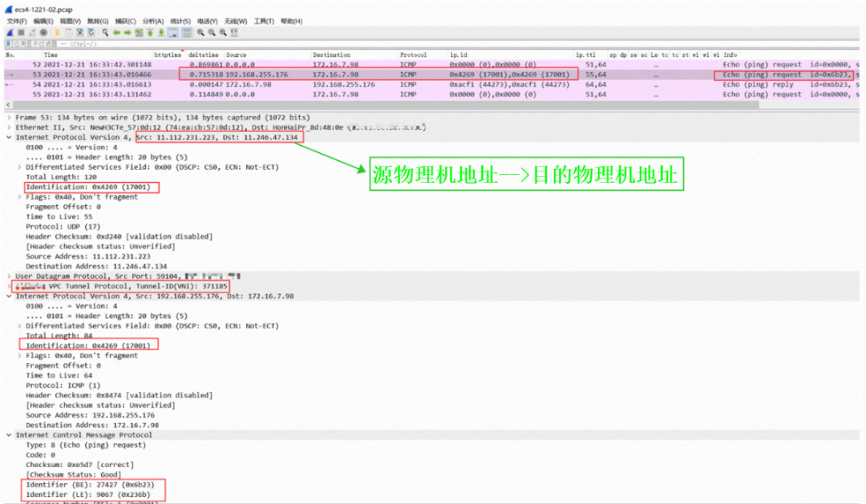
Task: Open the 统计(S) menu
Action: click(x=180, y=21)
